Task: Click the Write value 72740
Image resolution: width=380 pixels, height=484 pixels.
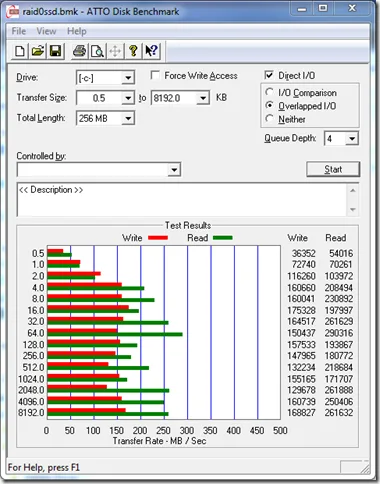Action: [304, 265]
